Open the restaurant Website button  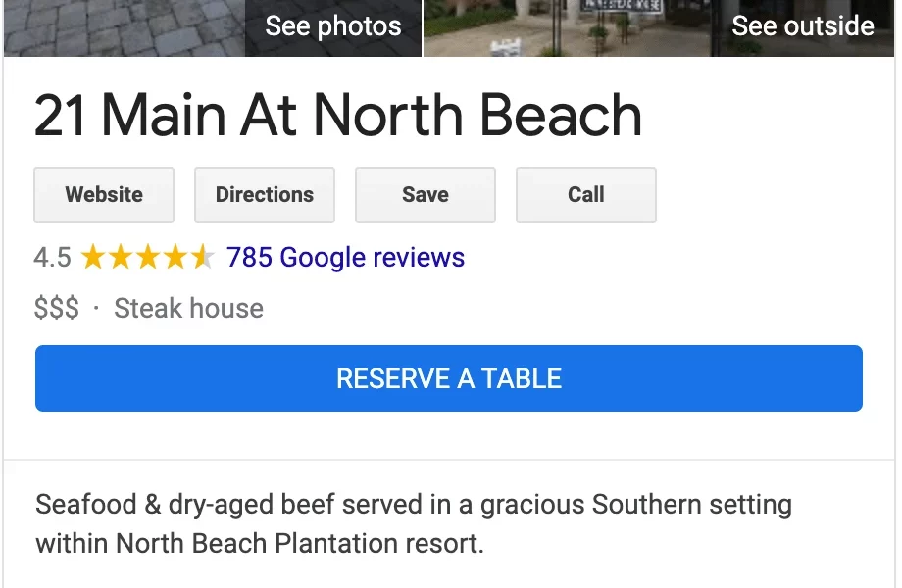pos(104,195)
